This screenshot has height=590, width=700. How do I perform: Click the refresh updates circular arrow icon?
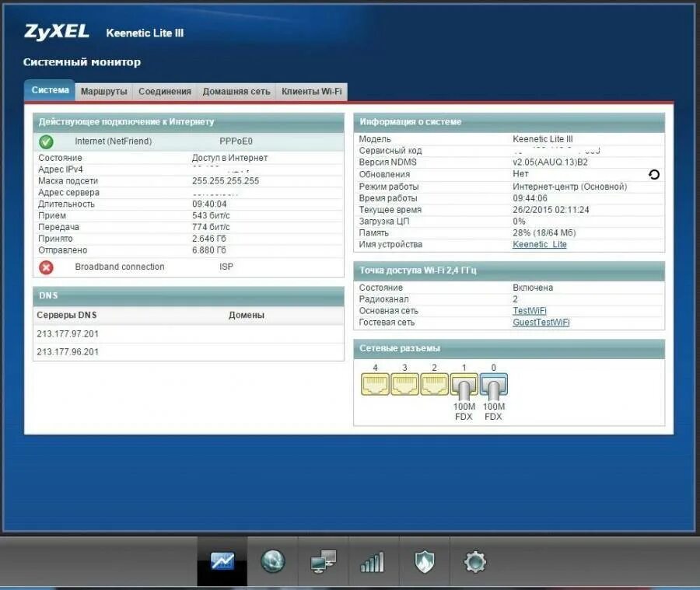click(x=653, y=174)
